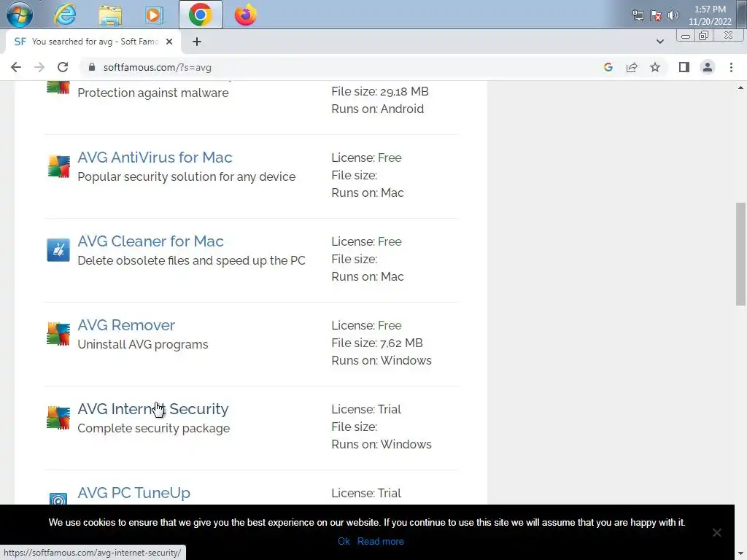Share this page icon
Viewport: 747px width, 560px height.
point(632,67)
